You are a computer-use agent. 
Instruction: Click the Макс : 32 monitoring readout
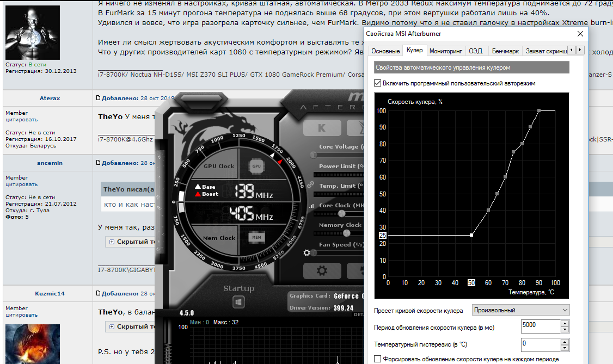coord(225,322)
